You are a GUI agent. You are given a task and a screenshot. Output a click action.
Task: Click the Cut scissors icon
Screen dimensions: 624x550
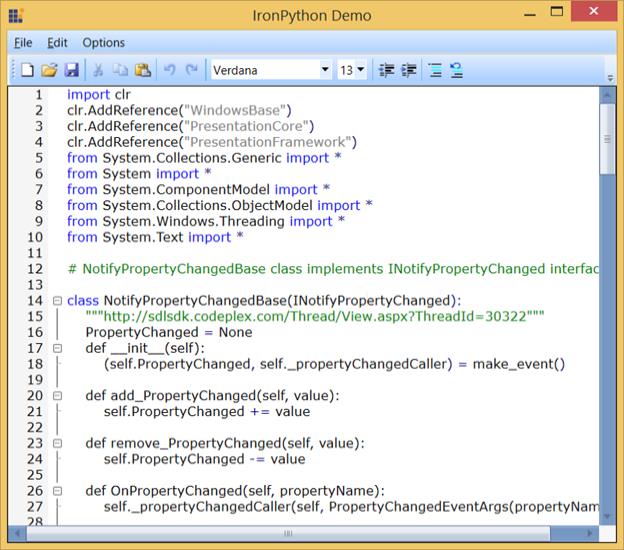pos(98,70)
